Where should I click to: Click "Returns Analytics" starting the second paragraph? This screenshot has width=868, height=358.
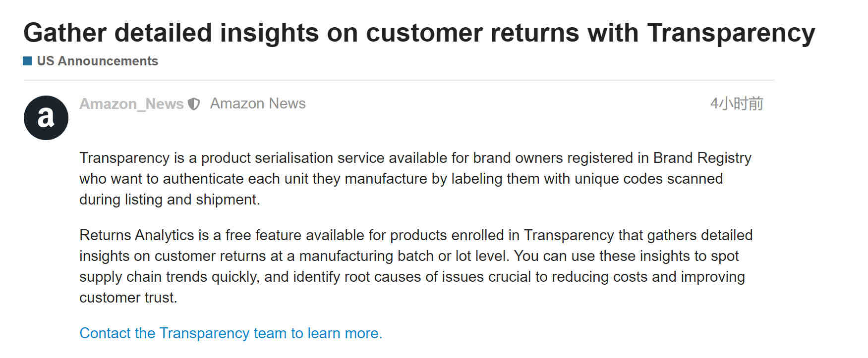[137, 235]
